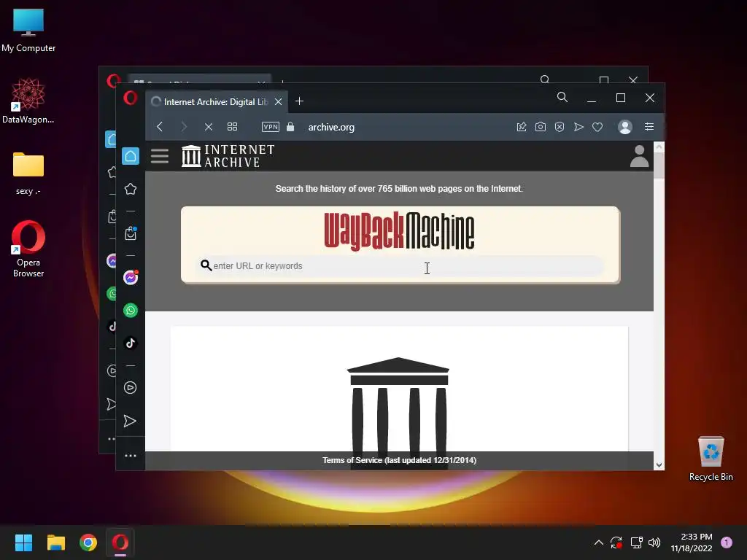Open the notification badge in the taskbar
This screenshot has height=560, width=747.
[727, 542]
